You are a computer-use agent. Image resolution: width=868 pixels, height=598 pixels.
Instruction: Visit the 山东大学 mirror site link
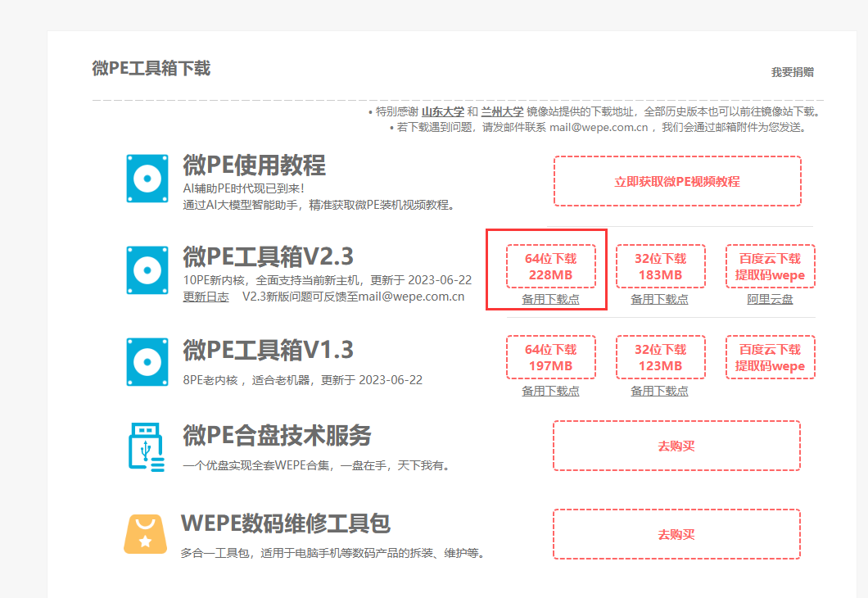443,111
